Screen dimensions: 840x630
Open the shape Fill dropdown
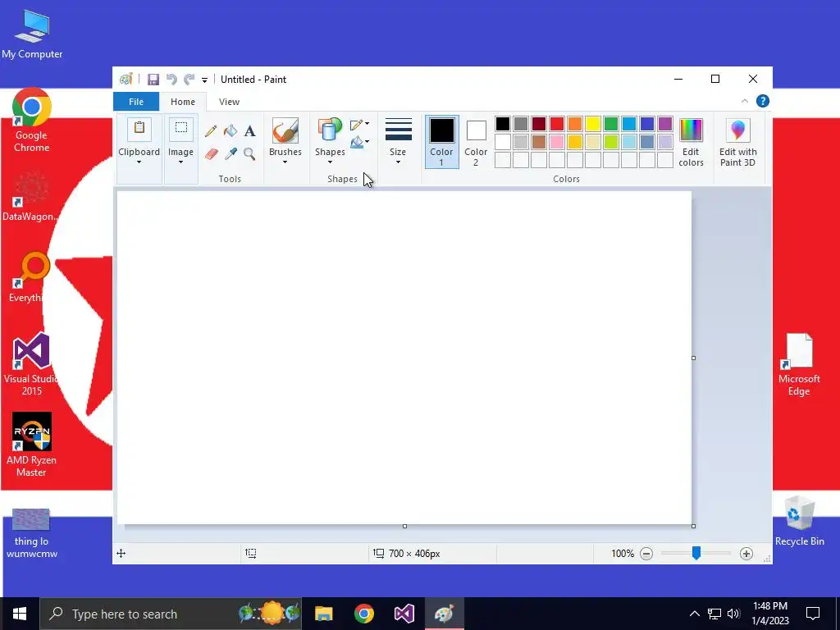[x=359, y=142]
